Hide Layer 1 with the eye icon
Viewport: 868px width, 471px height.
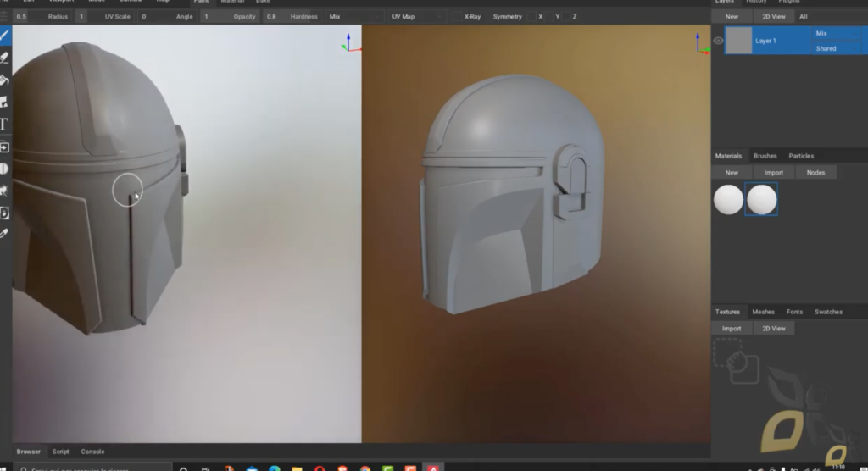tap(718, 41)
